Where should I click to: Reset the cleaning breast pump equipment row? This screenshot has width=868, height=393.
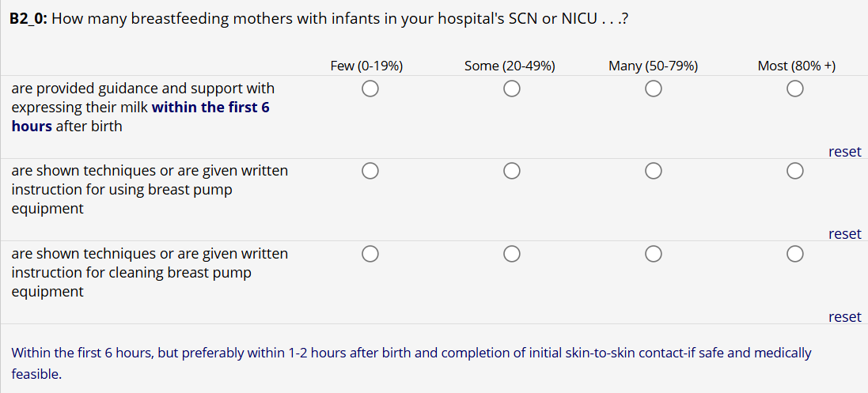[x=844, y=317]
